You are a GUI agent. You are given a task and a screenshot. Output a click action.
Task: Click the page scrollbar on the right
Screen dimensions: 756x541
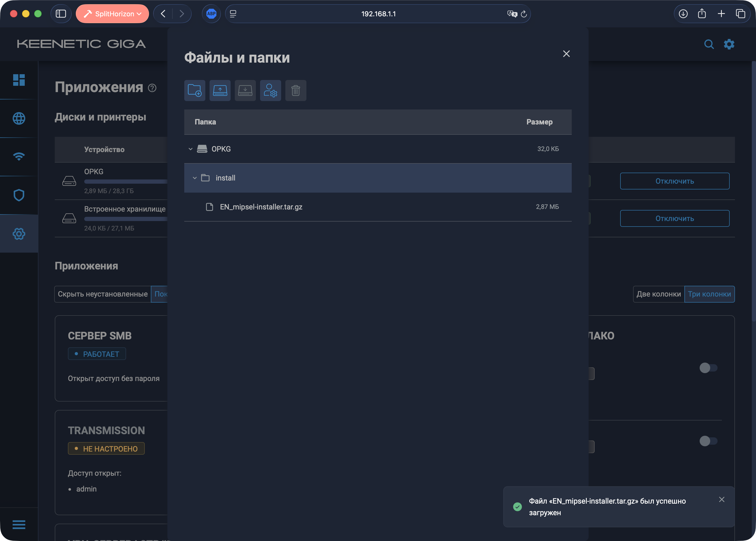[754, 192]
